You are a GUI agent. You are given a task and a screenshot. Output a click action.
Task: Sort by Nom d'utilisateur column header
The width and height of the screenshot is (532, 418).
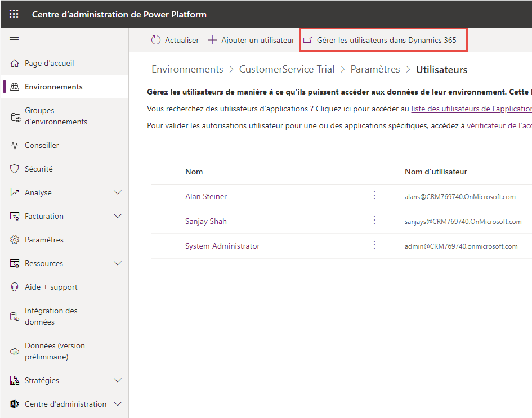pyautogui.click(x=436, y=172)
